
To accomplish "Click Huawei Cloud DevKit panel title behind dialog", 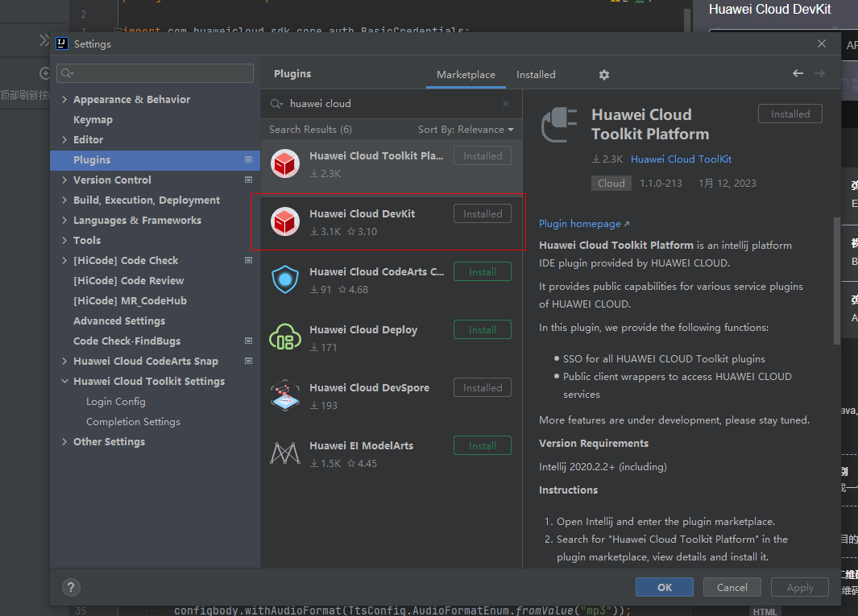I will pyautogui.click(x=769, y=10).
